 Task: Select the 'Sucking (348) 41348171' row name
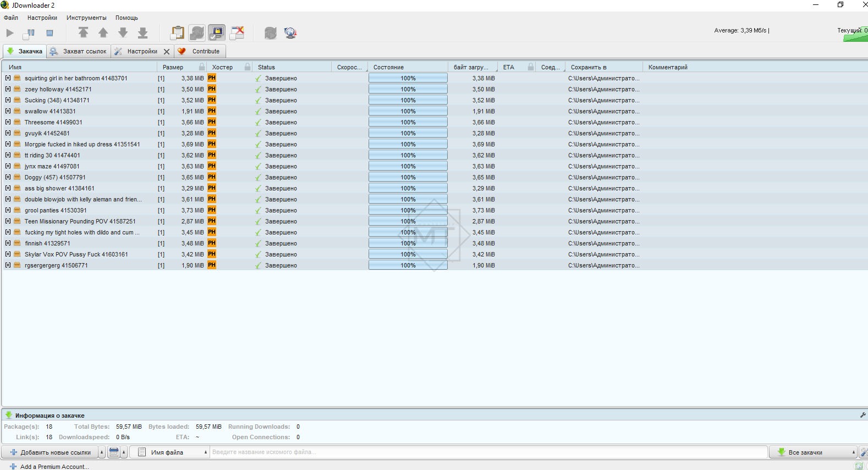[57, 100]
